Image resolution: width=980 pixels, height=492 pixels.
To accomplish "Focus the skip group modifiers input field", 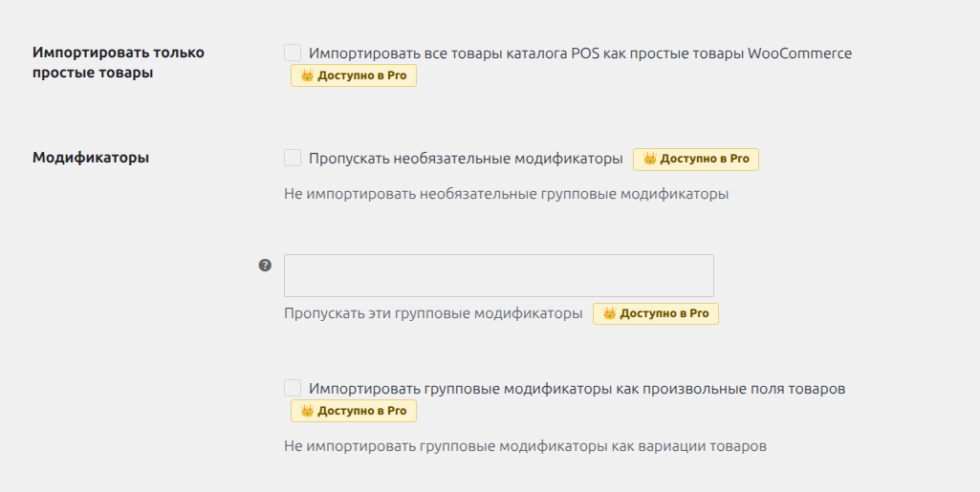I will 499,275.
